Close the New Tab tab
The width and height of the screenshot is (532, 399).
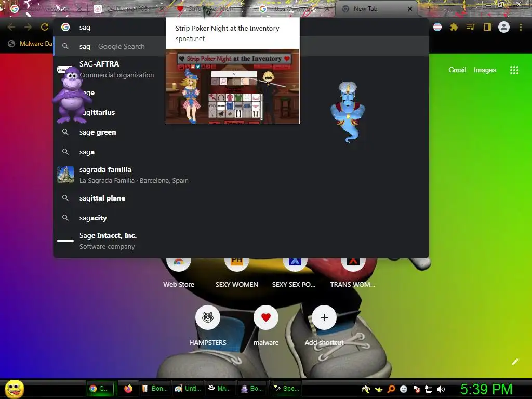click(x=410, y=9)
